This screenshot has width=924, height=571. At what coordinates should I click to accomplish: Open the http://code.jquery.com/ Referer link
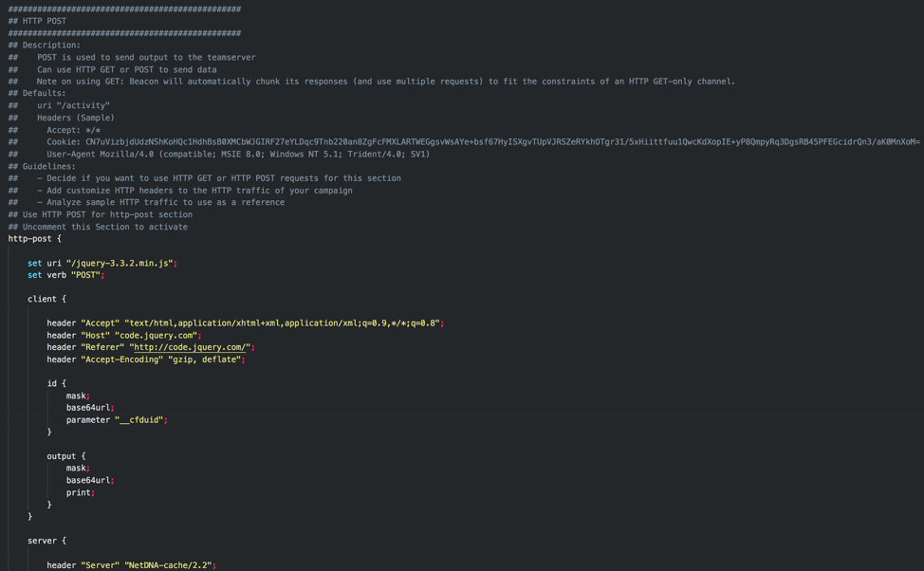[x=190, y=347]
